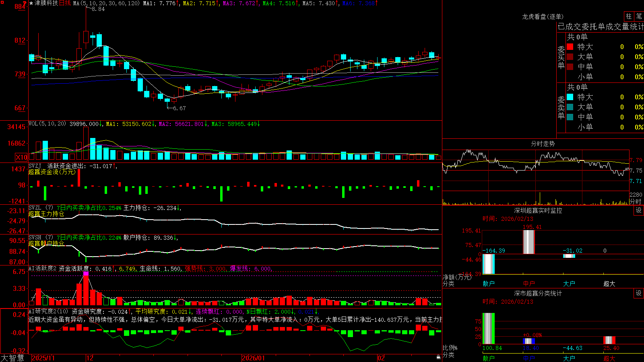Click the magenta peak bar in AI活跃度2 chart

pyautogui.click(x=86, y=274)
